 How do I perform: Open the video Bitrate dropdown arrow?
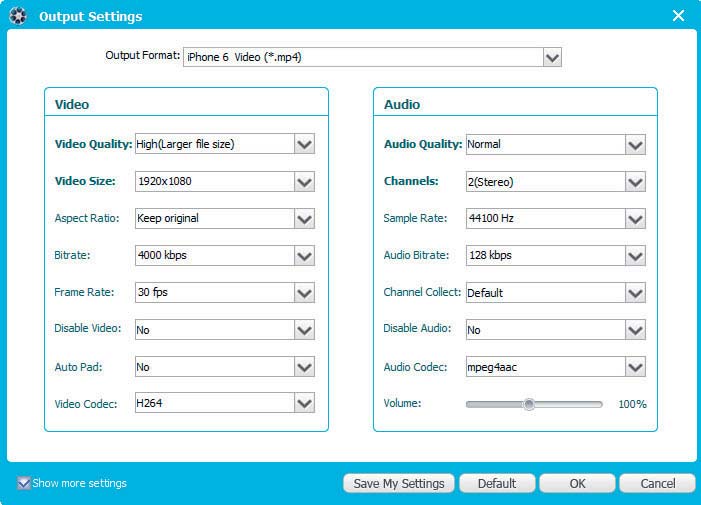point(304,256)
